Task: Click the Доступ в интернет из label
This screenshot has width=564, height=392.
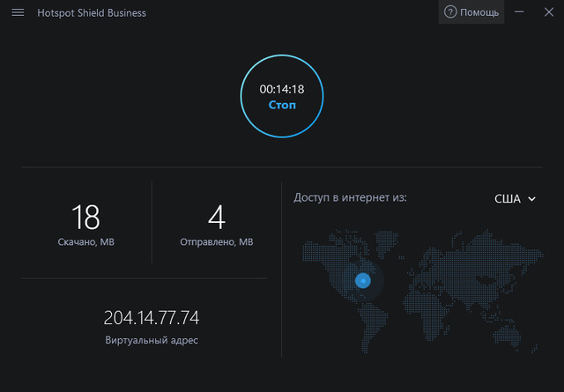Action: 350,198
